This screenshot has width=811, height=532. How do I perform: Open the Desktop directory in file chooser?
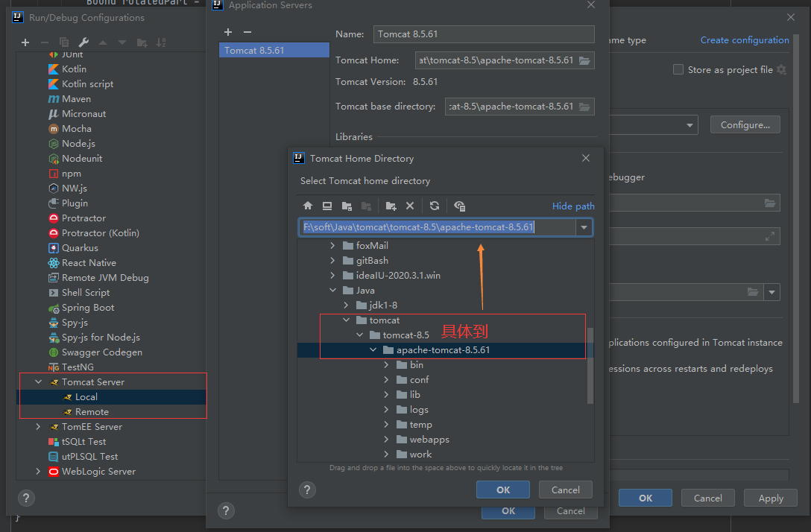[327, 206]
